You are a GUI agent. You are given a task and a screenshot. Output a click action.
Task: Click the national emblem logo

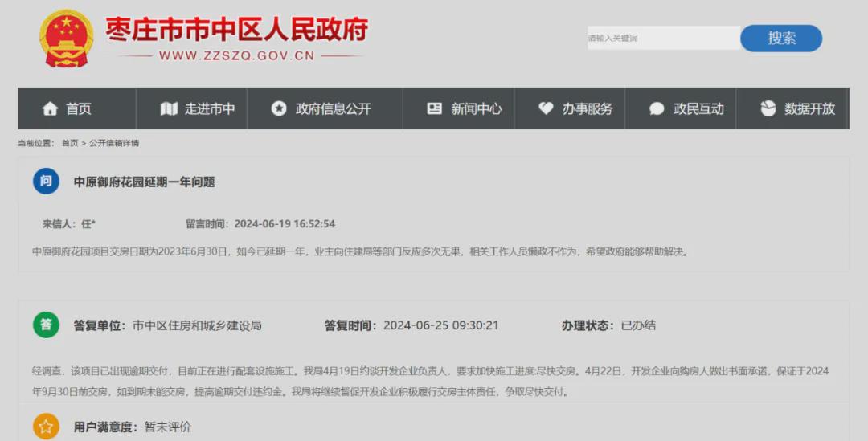point(66,39)
